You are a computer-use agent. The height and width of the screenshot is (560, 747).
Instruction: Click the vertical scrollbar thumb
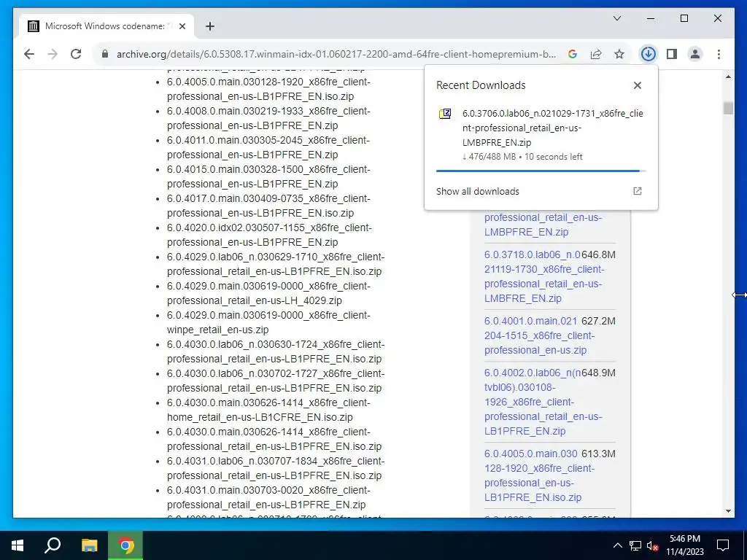728,108
